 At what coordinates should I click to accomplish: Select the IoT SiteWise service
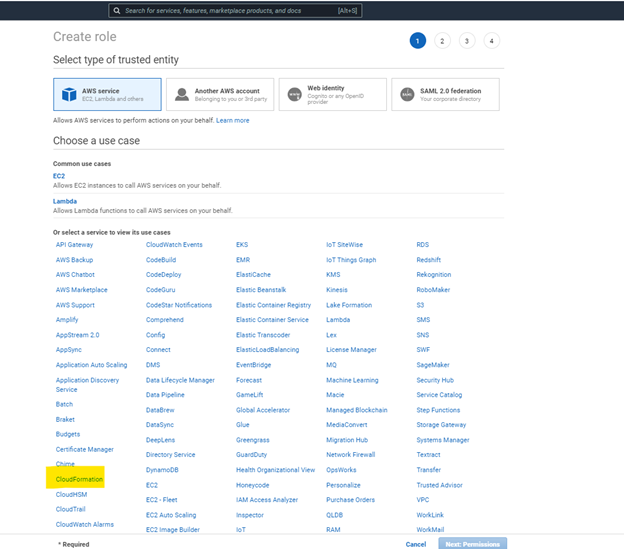345,245
